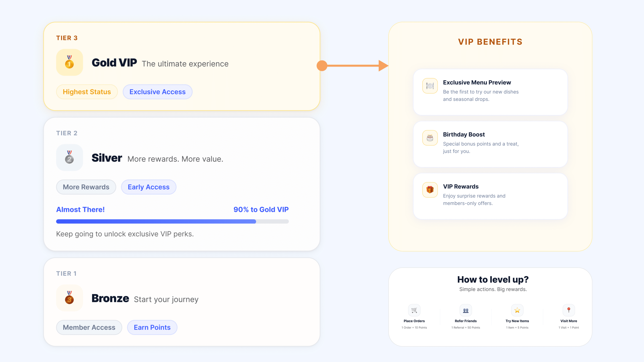Viewport: 644px width, 362px height.
Task: Click the Birthday Boost cake icon
Action: 430,138
